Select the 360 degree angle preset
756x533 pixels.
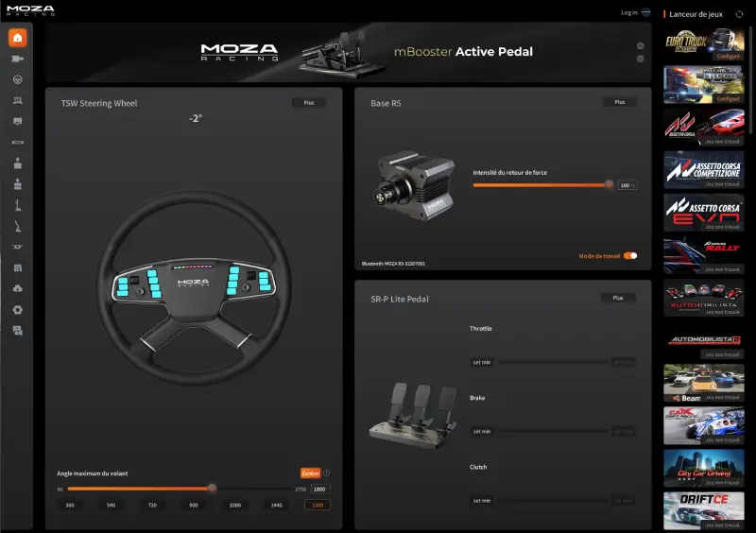[x=70, y=505]
